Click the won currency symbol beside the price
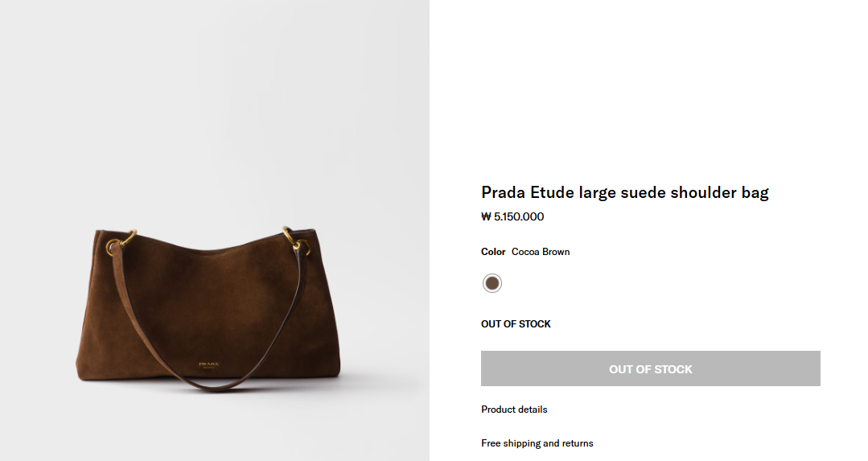868x461 pixels. 486,216
